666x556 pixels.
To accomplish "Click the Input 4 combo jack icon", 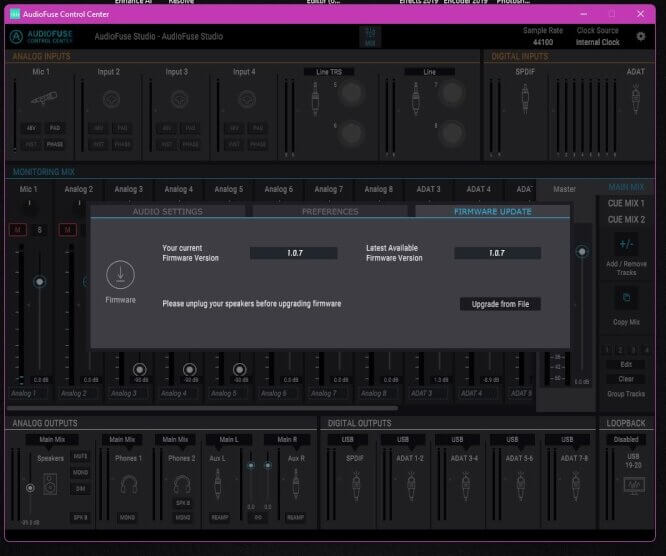I will point(247,99).
